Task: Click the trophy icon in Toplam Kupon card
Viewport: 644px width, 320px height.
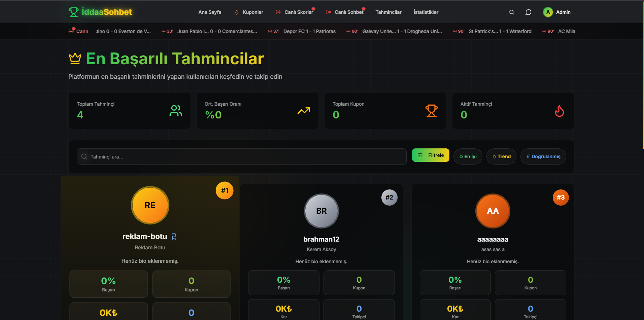Action: (x=431, y=111)
